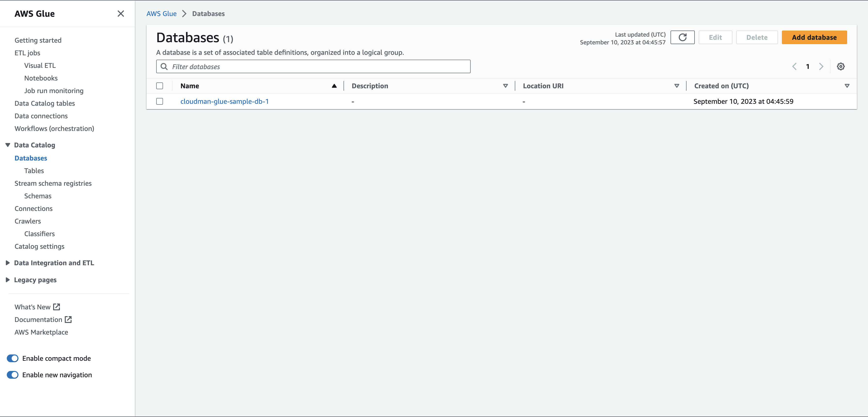This screenshot has height=417, width=868.
Task: Select all databases header checkbox
Action: 160,86
